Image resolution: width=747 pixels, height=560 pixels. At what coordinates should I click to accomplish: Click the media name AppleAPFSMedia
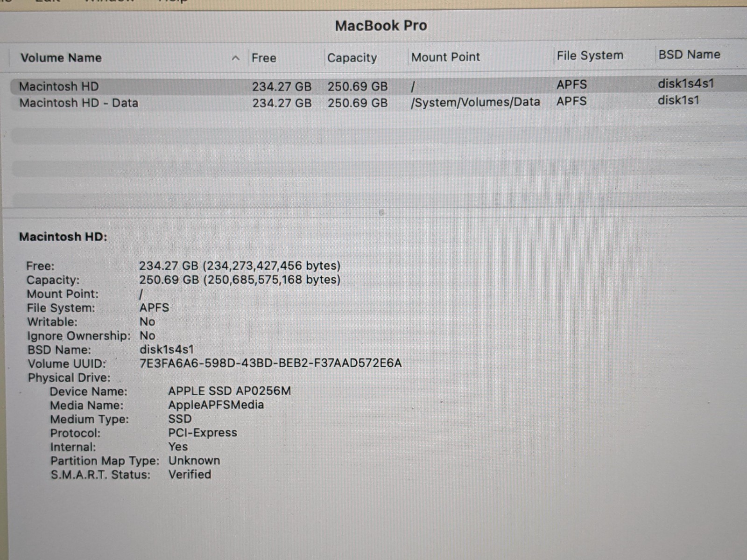tap(216, 405)
